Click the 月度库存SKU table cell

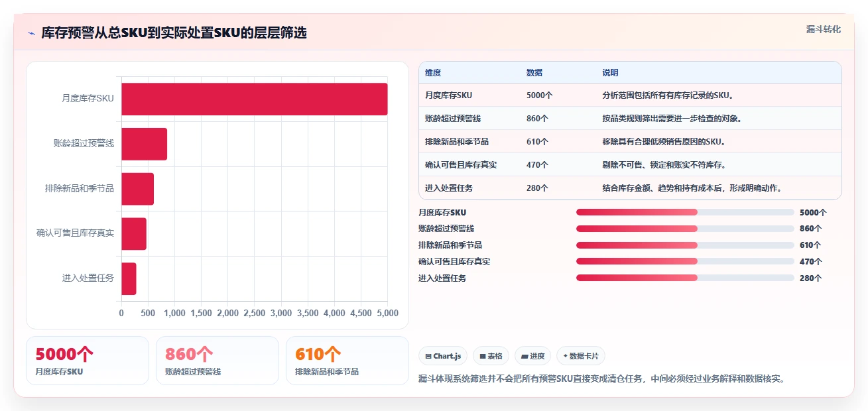click(x=448, y=95)
